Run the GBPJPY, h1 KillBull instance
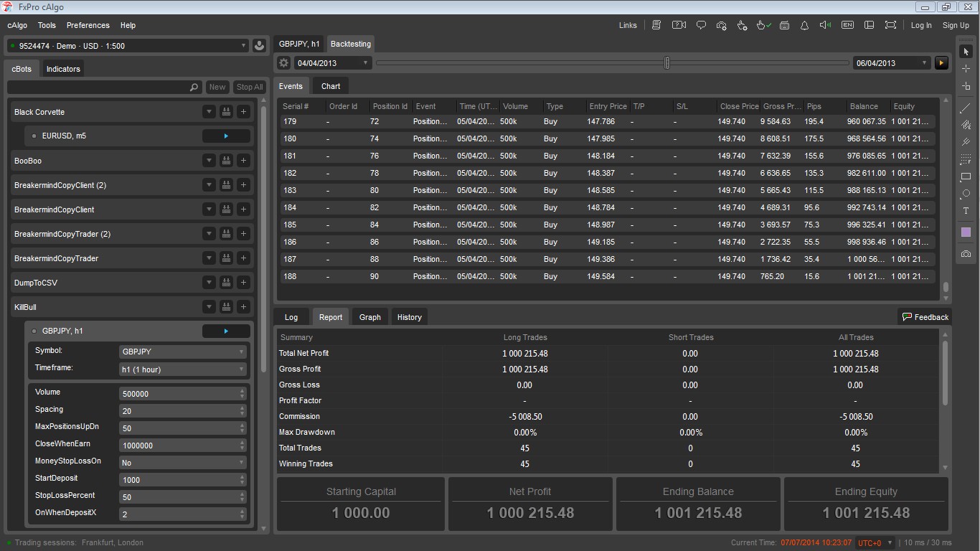Image resolution: width=980 pixels, height=551 pixels. click(226, 331)
